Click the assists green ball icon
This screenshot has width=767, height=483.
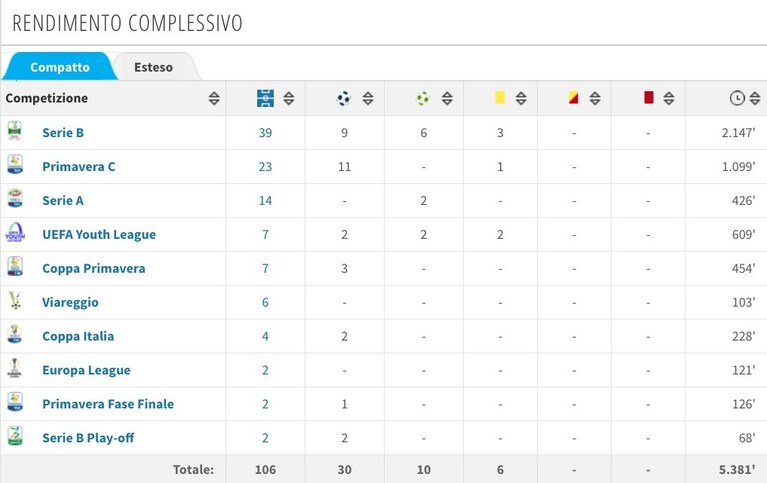click(x=423, y=98)
